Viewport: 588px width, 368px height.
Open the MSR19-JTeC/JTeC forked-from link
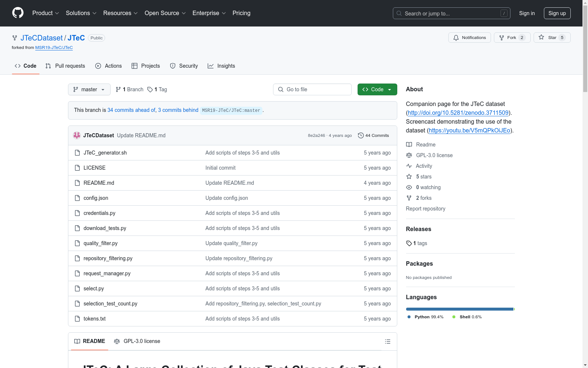[54, 47]
